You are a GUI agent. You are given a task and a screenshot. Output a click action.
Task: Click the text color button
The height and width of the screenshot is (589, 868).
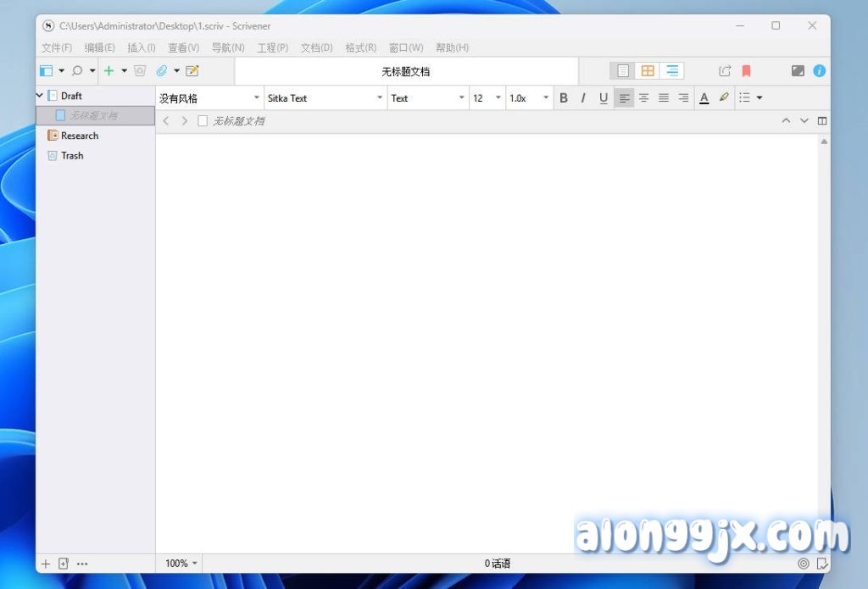(704, 98)
